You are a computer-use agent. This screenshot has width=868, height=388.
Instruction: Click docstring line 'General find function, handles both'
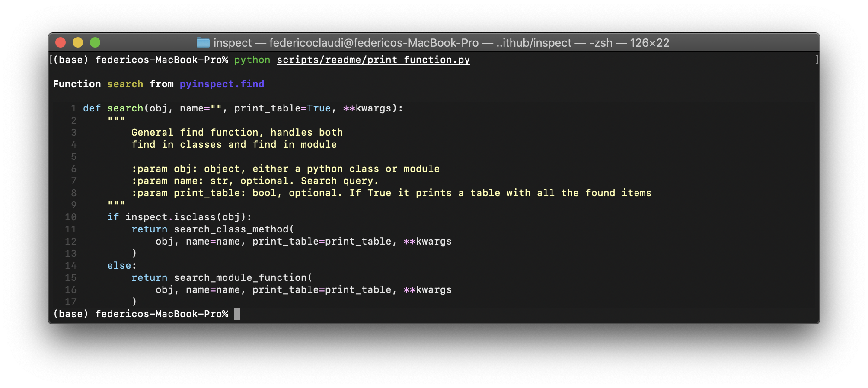pos(237,132)
